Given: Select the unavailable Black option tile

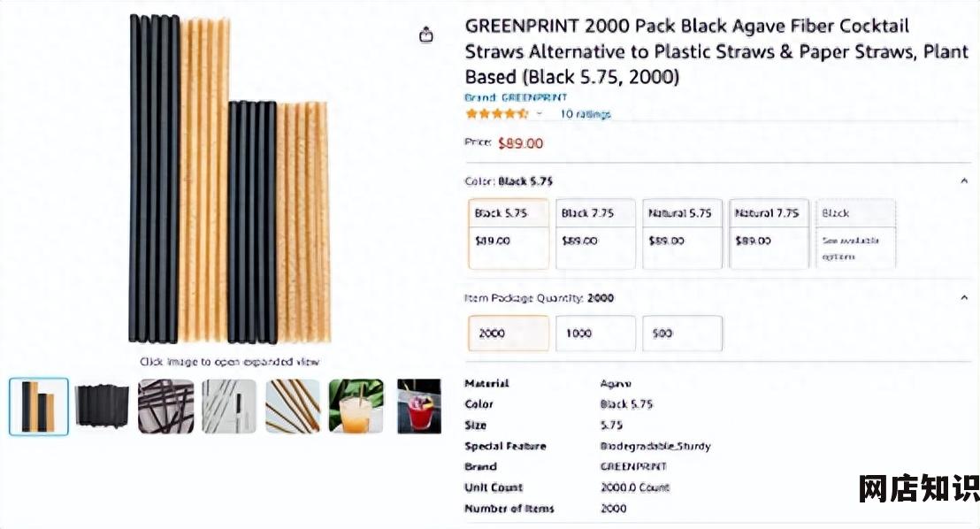Looking at the screenshot, I should click(x=855, y=234).
